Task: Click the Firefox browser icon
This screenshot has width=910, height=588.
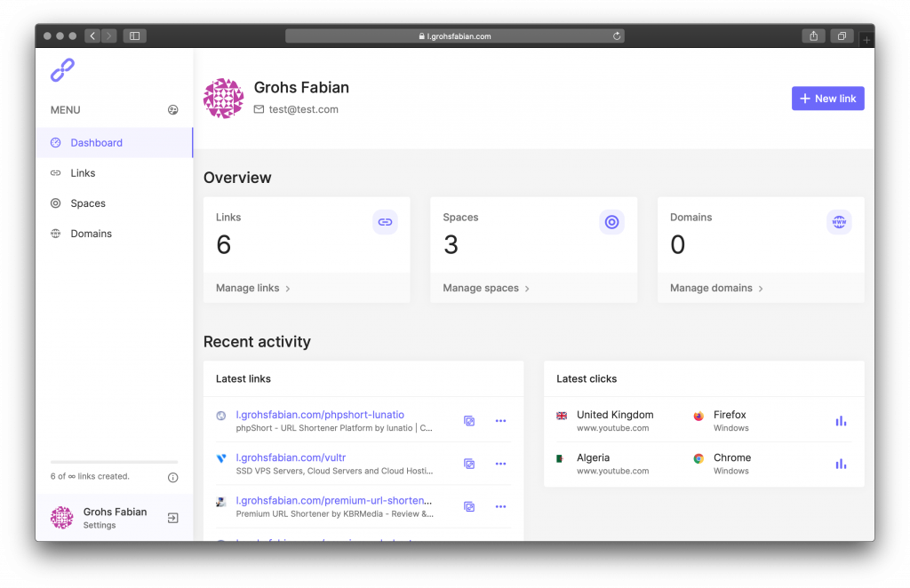Action: click(x=698, y=415)
